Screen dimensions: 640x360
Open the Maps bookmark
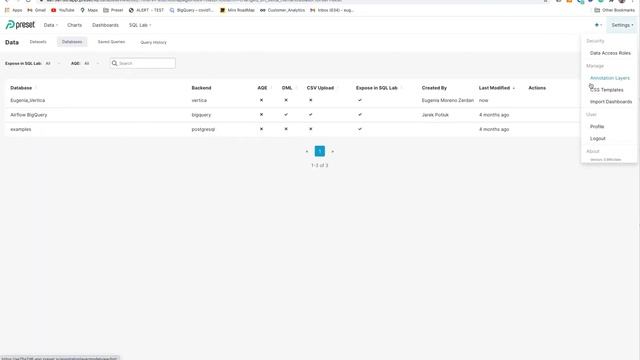tap(89, 10)
